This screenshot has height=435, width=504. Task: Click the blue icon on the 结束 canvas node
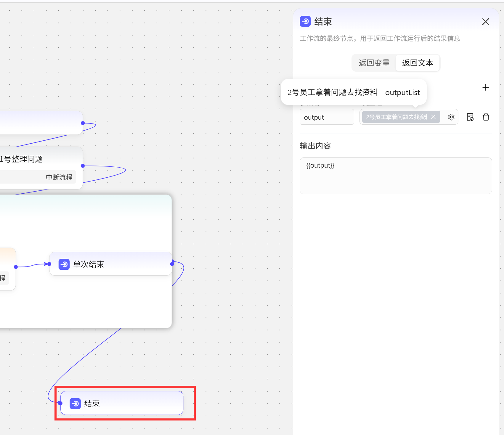coord(75,403)
